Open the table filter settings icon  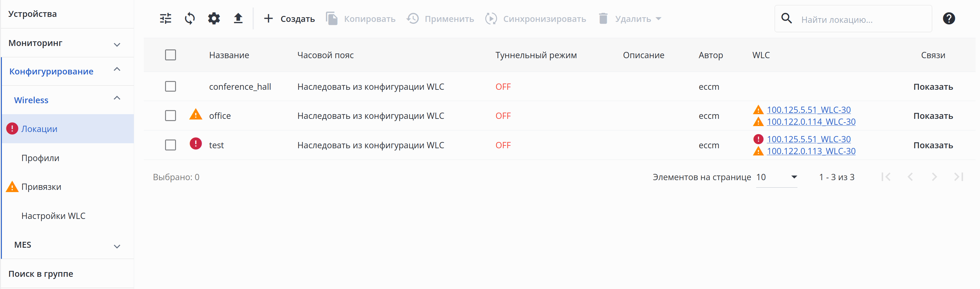[x=165, y=19]
